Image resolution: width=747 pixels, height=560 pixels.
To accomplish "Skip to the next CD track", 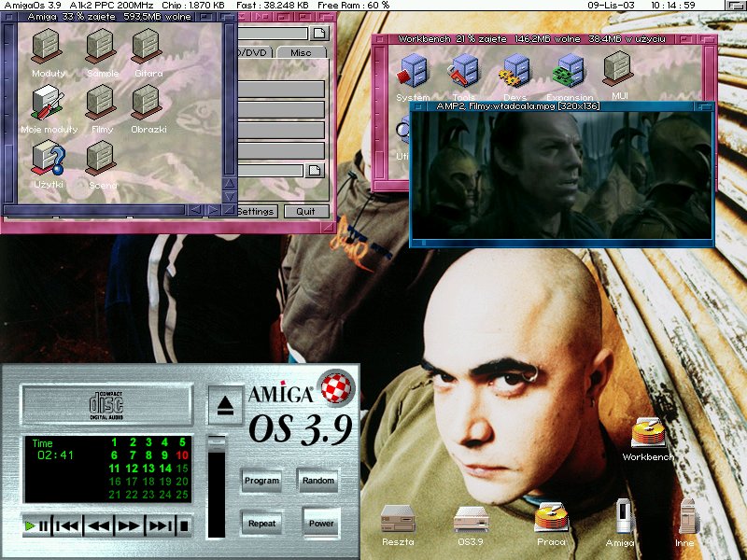I will (160, 525).
